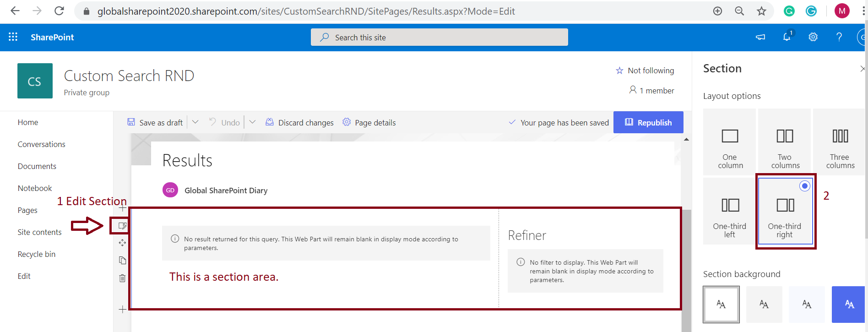Click the Refiner web part heading

click(x=527, y=235)
